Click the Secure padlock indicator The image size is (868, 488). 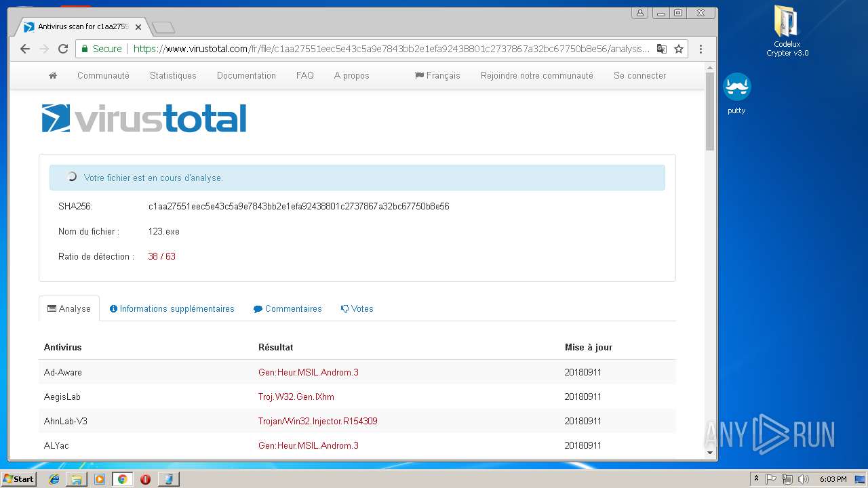(x=102, y=49)
